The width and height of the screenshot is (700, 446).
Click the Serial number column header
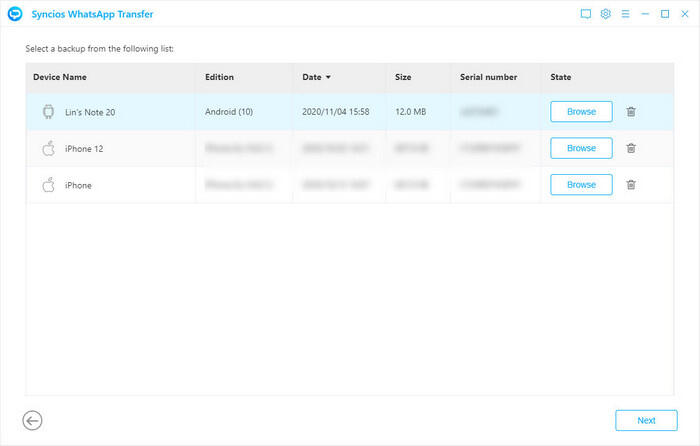(x=488, y=77)
